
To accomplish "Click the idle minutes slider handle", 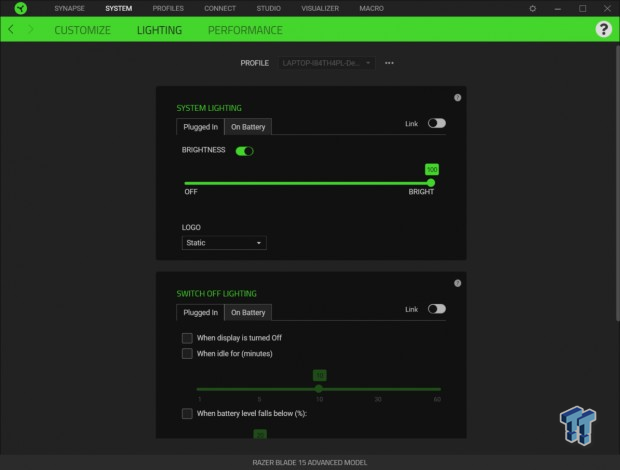I will click(318, 389).
